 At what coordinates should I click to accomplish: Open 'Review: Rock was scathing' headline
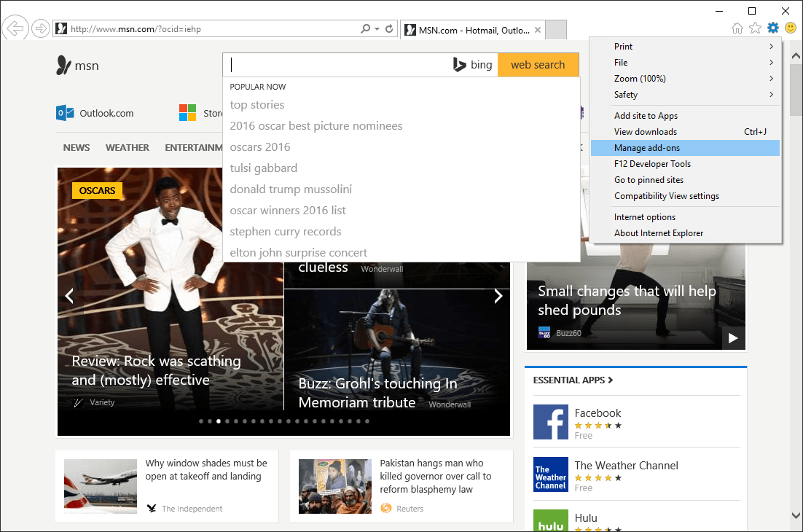(x=156, y=370)
